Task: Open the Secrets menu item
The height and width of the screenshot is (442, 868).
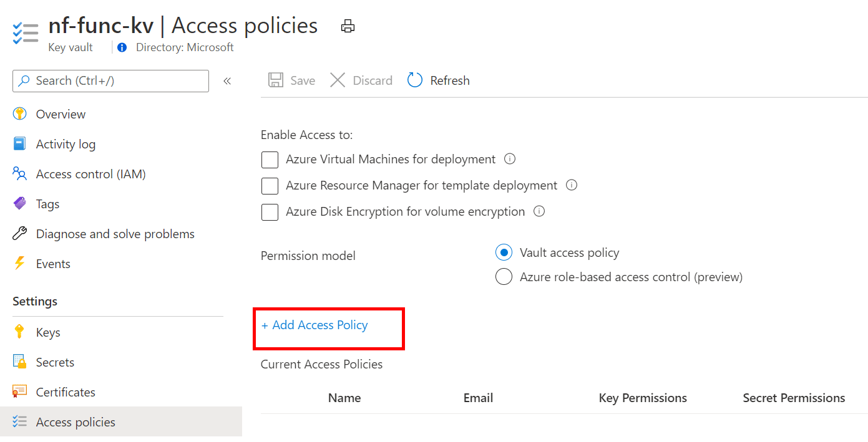Action: (x=55, y=362)
